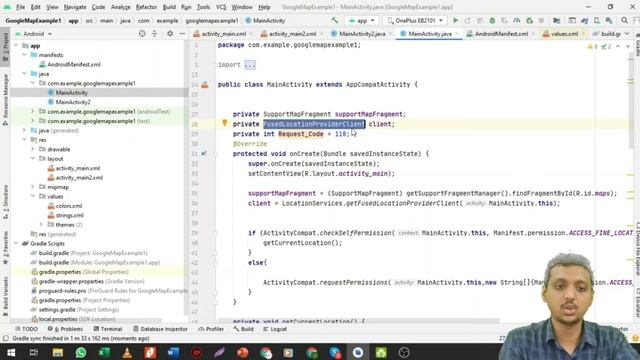Viewport: 640px width, 360px height.
Task: Click the override gutter icon beside onCreate
Action: pos(204,153)
